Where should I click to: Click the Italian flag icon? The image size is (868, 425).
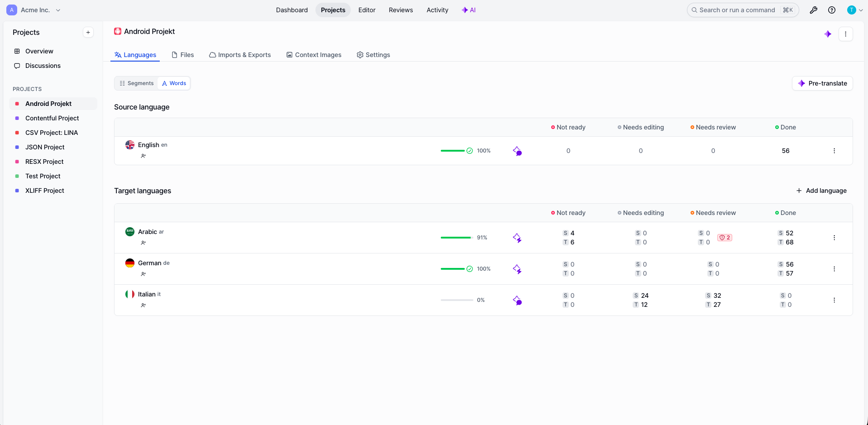[x=130, y=294]
